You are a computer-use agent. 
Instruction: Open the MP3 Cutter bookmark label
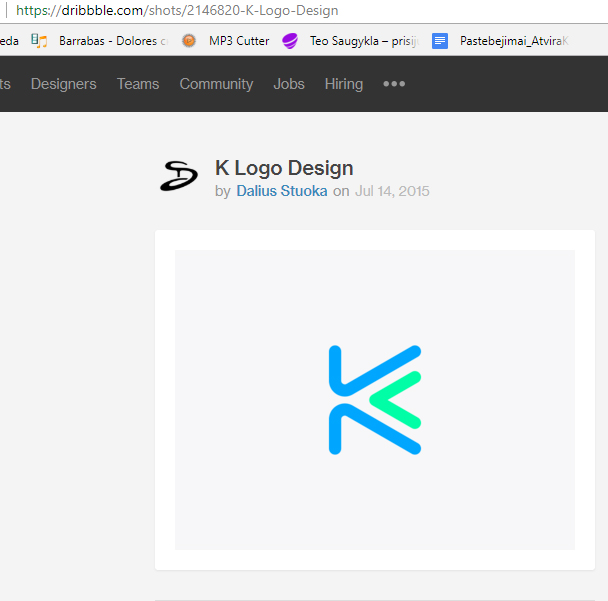[x=239, y=41]
